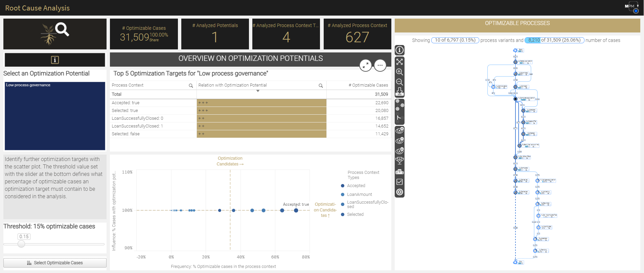Click the info button above Select an Optimization Potential
The image size is (644, 273).
pos(55,60)
